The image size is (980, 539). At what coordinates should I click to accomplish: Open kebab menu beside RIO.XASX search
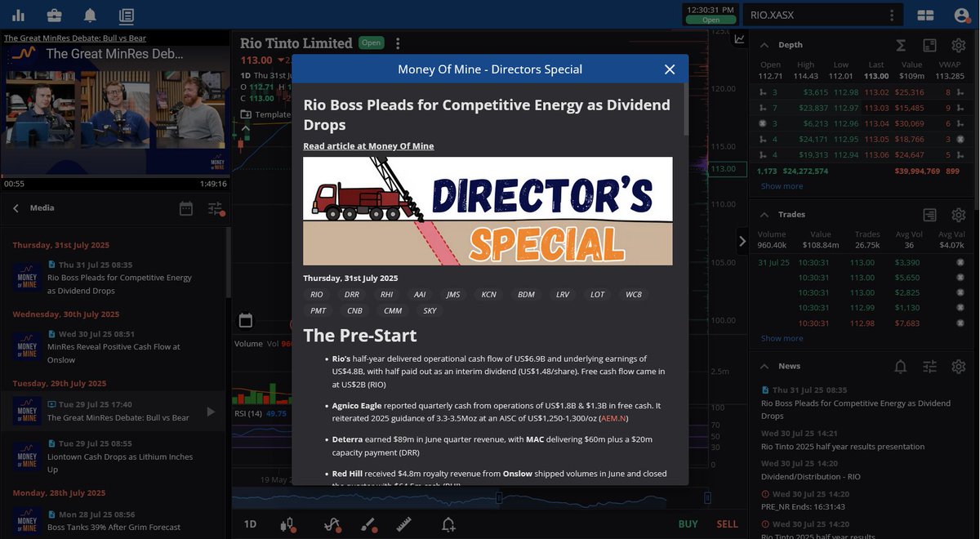point(892,15)
